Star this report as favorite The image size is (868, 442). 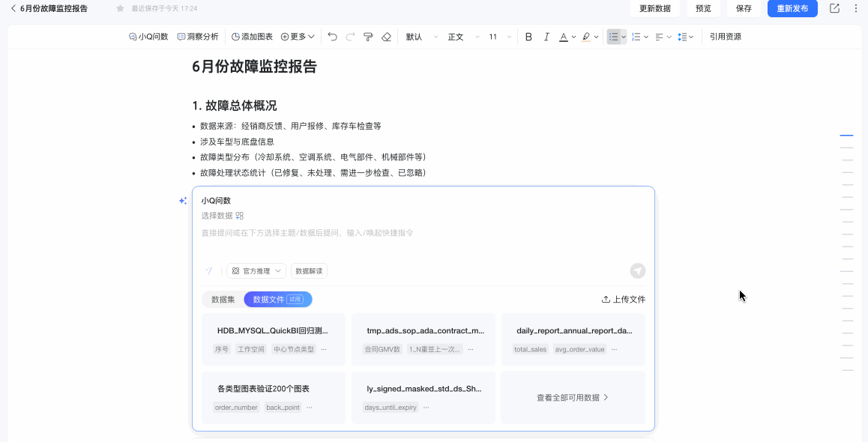pyautogui.click(x=120, y=8)
